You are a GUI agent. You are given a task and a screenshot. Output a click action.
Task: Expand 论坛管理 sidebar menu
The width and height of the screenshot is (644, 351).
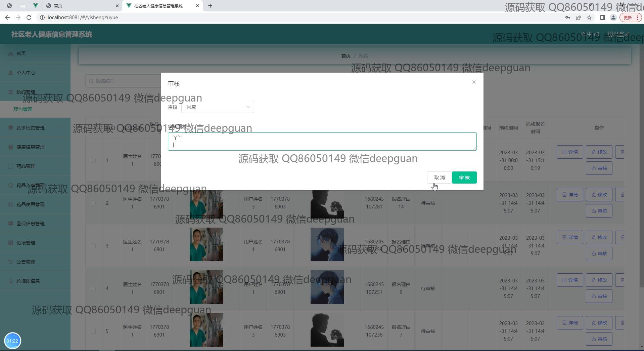point(35,243)
